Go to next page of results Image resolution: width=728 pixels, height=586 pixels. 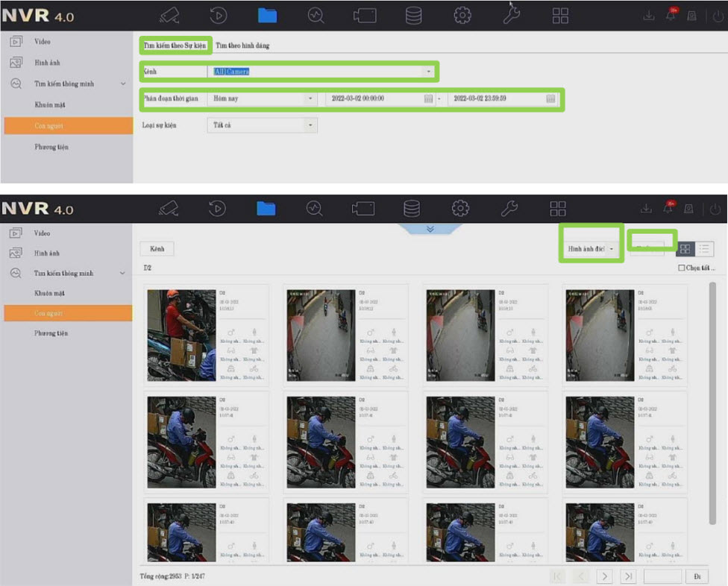coord(604,576)
